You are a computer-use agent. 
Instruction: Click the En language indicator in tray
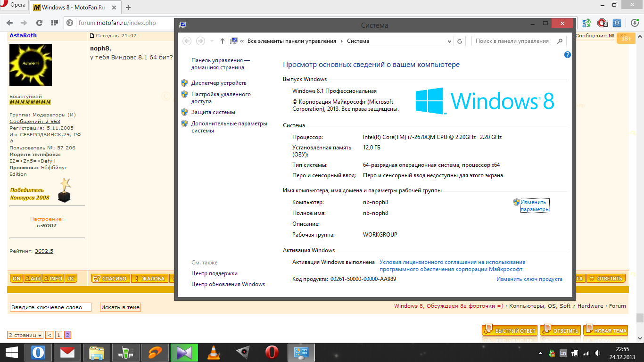[x=563, y=353]
